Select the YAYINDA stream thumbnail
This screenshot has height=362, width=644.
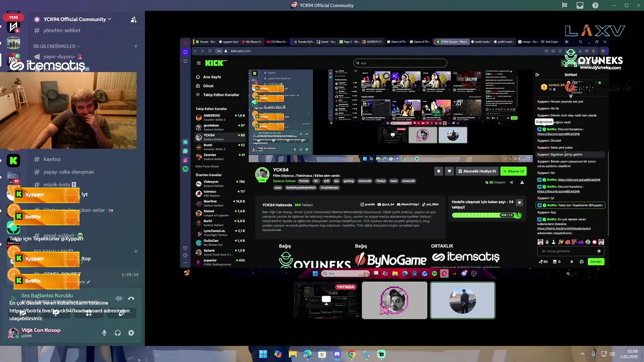point(326,300)
